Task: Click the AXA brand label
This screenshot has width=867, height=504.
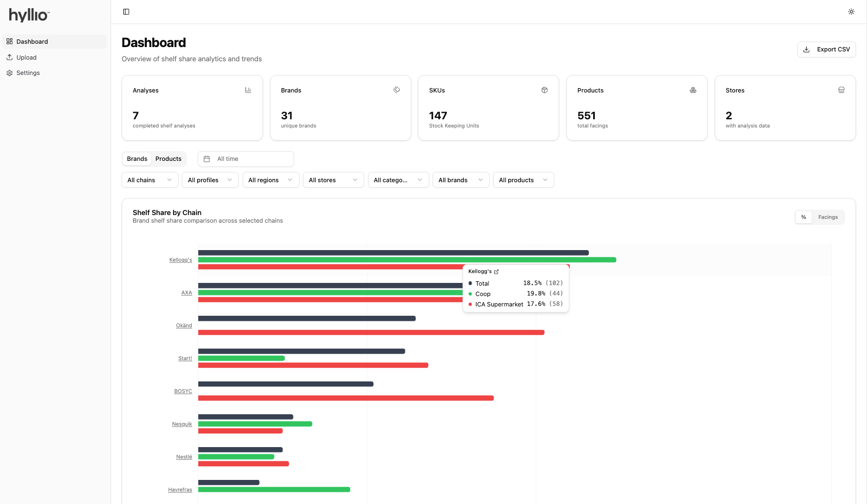Action: pos(187,293)
